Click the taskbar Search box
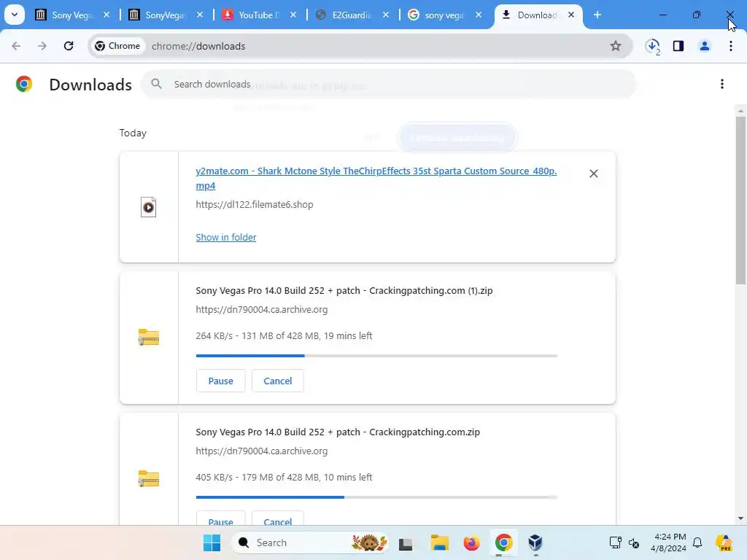The height and width of the screenshot is (560, 747). 311,542
